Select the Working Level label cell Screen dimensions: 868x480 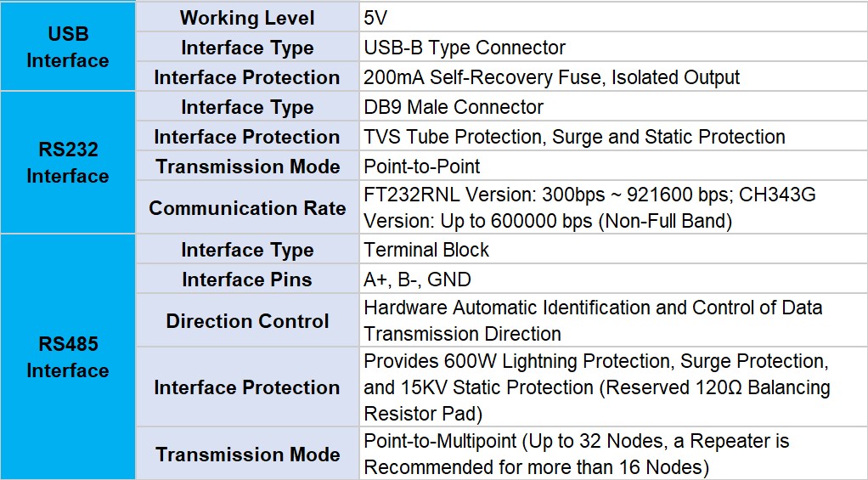[x=246, y=18]
